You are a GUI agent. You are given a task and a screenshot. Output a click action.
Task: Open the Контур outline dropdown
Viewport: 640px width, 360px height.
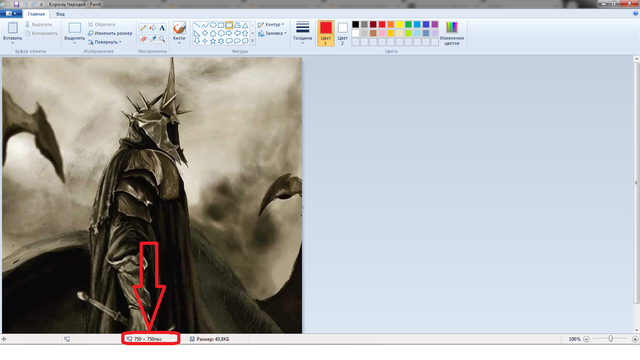271,24
